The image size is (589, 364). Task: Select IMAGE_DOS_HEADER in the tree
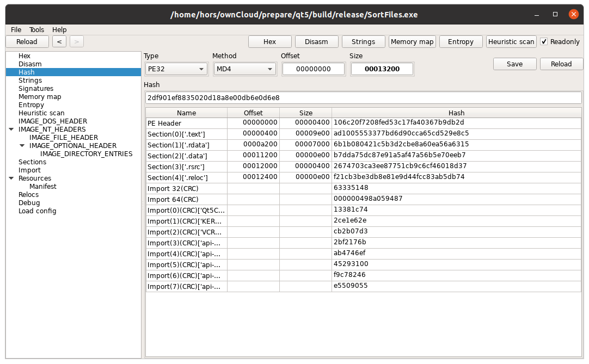click(x=53, y=121)
